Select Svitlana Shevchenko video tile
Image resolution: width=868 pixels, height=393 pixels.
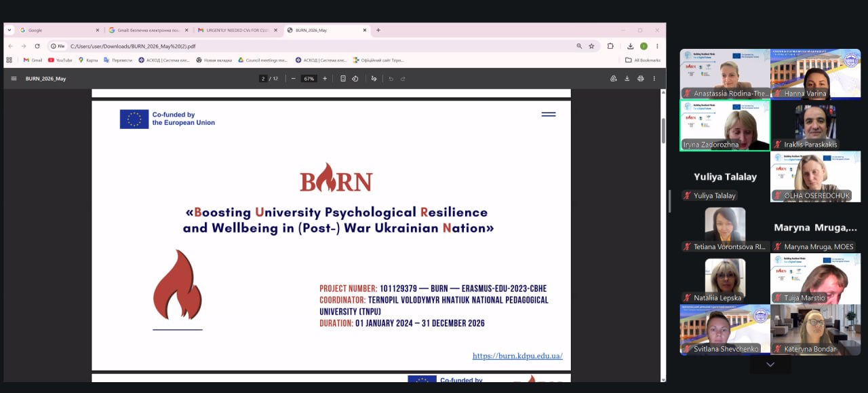725,329
